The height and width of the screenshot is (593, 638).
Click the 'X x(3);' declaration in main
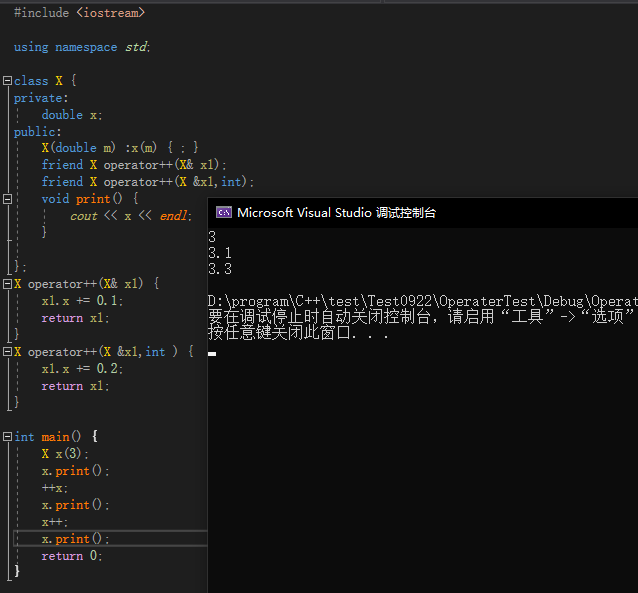point(65,453)
